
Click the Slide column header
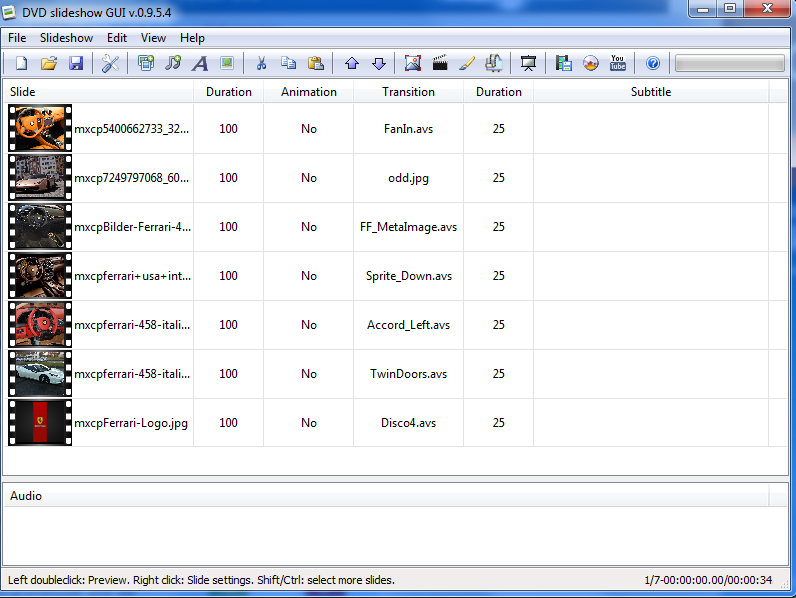(x=99, y=92)
